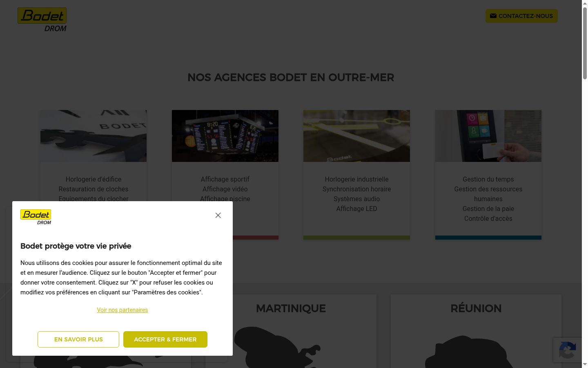Click ACCEPTER & FERMER button

[165, 339]
